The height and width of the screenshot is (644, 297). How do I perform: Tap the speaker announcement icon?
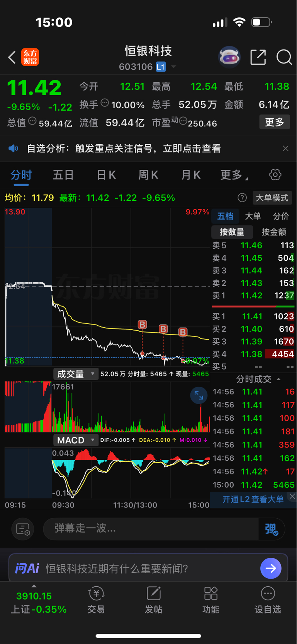tap(14, 149)
